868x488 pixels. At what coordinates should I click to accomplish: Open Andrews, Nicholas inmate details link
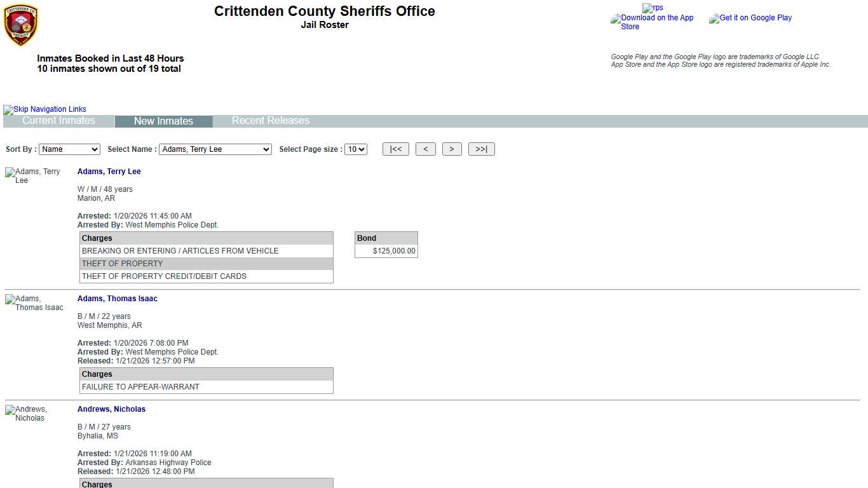coord(111,409)
